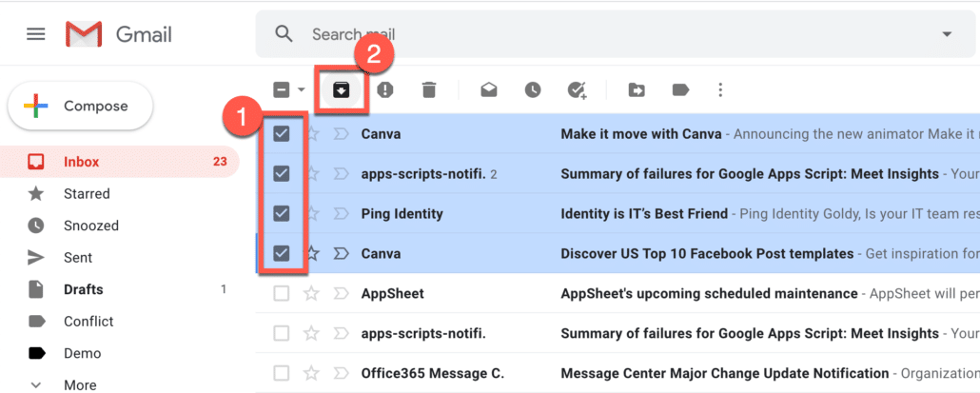Open search options dropdown arrow
This screenshot has width=980, height=393.
tap(947, 33)
